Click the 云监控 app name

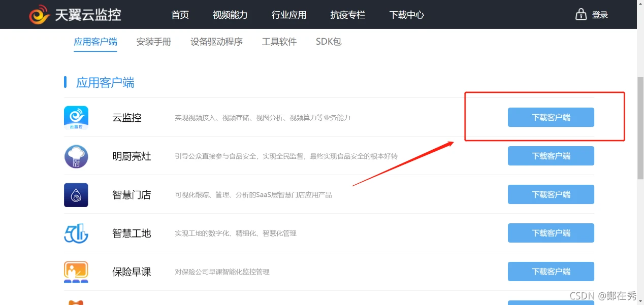[127, 118]
